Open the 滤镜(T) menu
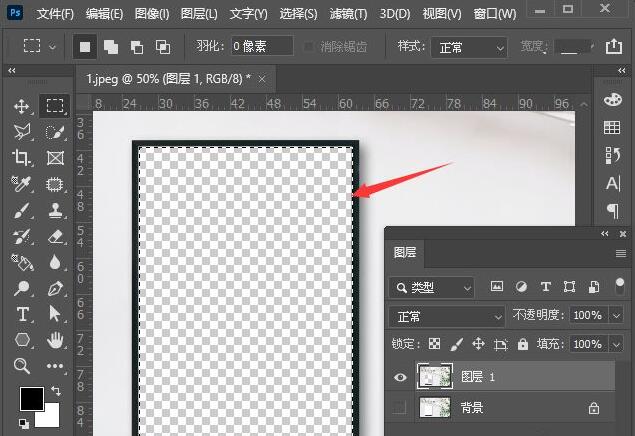This screenshot has height=436, width=635. 348,14
